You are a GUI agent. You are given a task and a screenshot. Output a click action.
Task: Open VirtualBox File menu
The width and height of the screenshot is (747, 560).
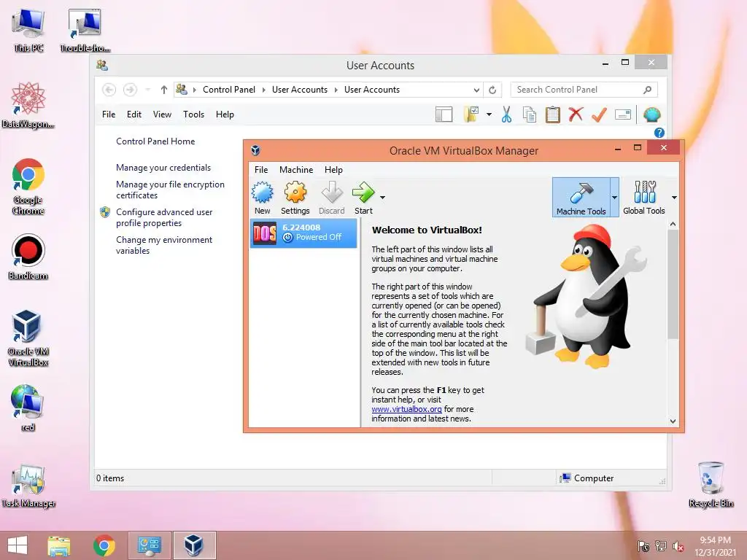click(x=261, y=169)
